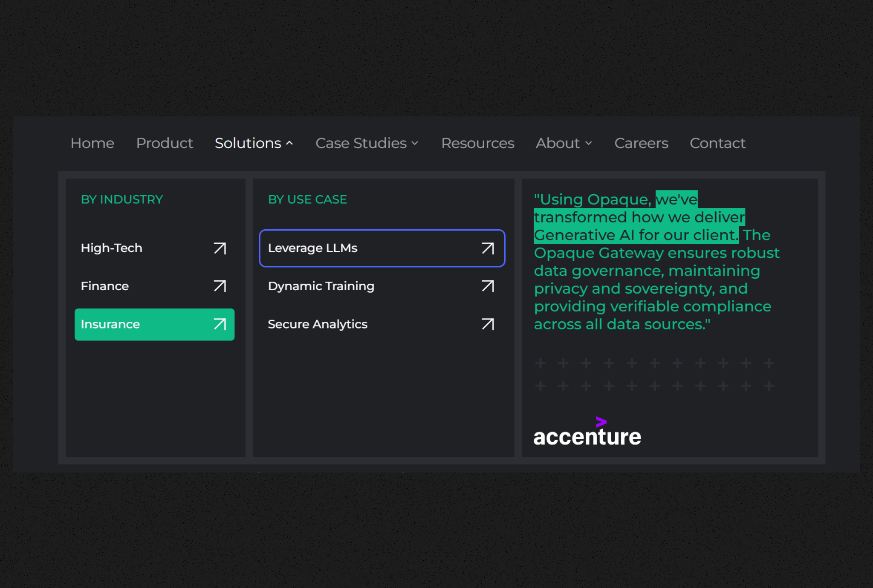
Task: Click the arrow icon beside Finance
Action: coord(220,286)
